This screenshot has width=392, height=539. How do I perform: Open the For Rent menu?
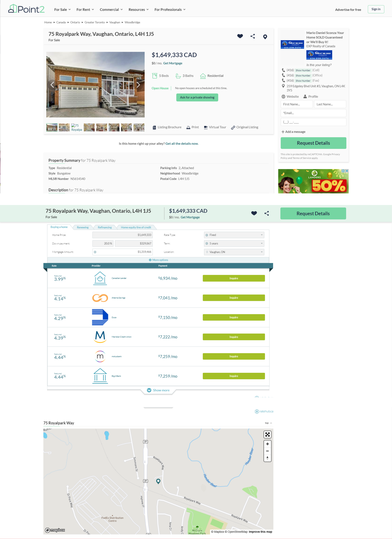(x=85, y=10)
